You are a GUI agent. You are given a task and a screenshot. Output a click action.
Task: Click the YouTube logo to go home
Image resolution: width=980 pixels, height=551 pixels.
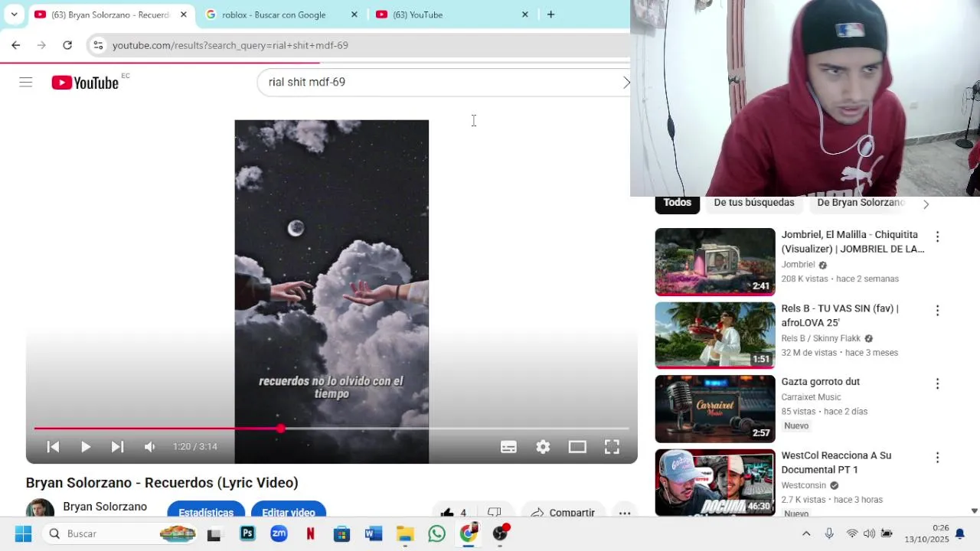85,83
